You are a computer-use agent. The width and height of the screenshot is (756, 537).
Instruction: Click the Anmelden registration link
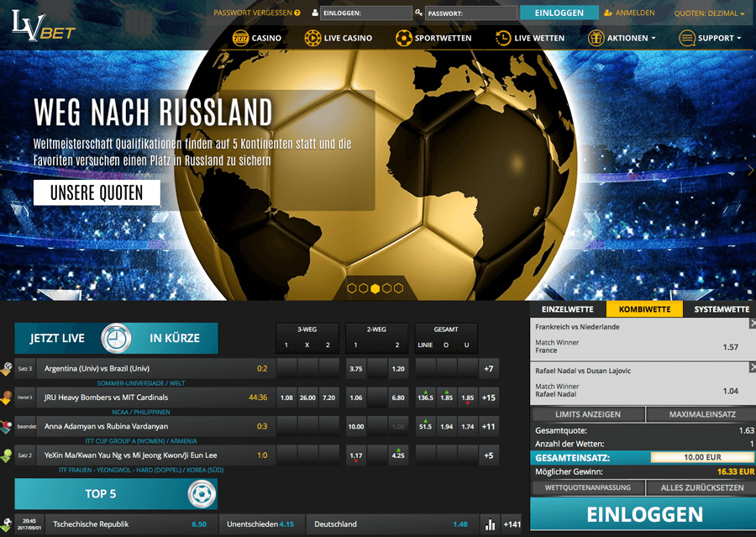(x=635, y=13)
